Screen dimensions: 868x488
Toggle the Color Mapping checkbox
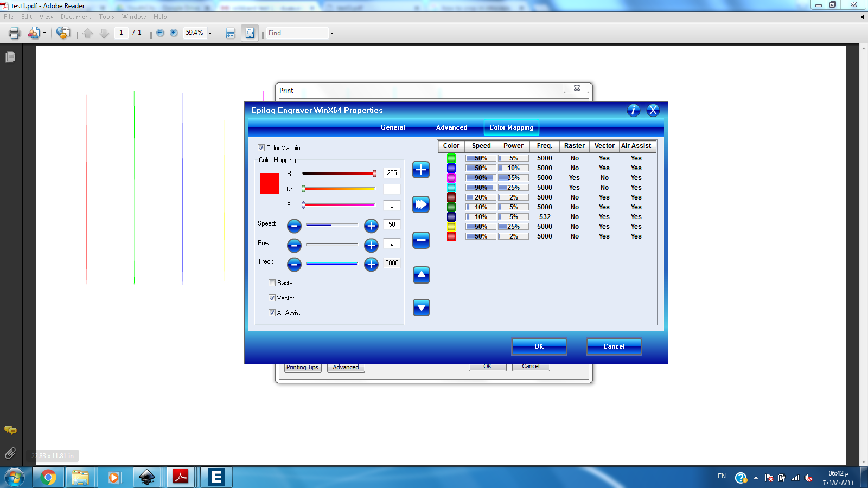(261, 148)
